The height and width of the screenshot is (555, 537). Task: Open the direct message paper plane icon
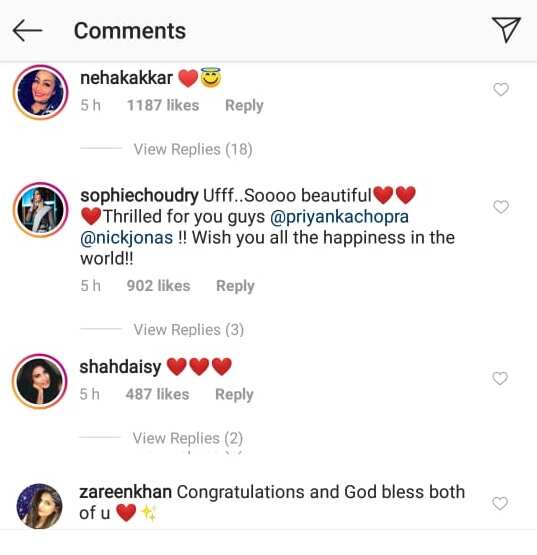point(506,30)
